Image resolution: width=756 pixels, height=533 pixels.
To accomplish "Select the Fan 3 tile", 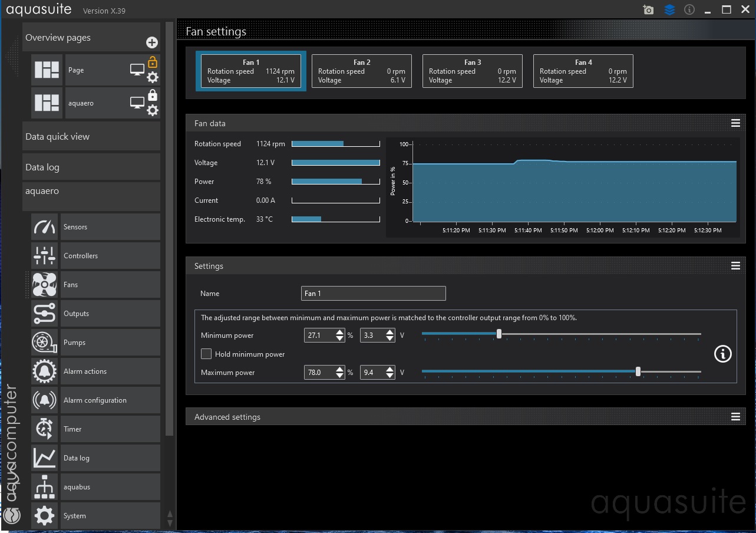I will 473,71.
